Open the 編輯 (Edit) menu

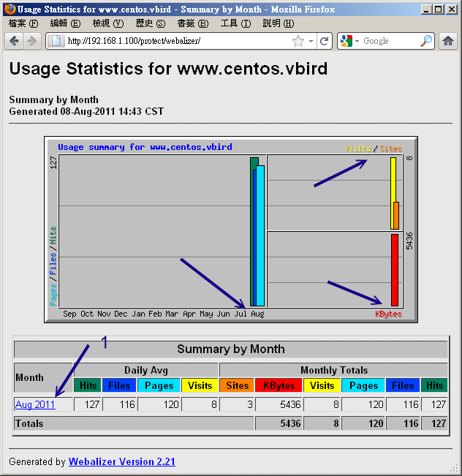65,23
